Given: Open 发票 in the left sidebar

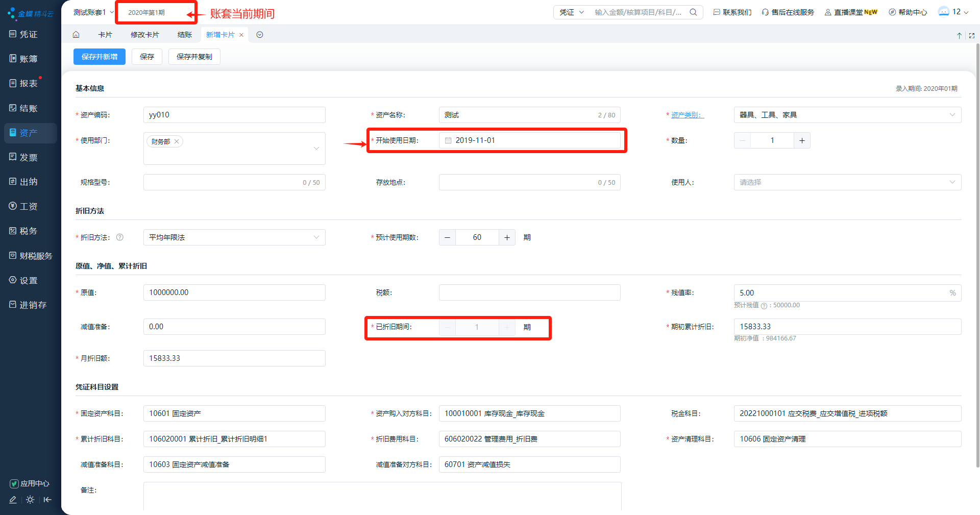Looking at the screenshot, I should tap(29, 157).
